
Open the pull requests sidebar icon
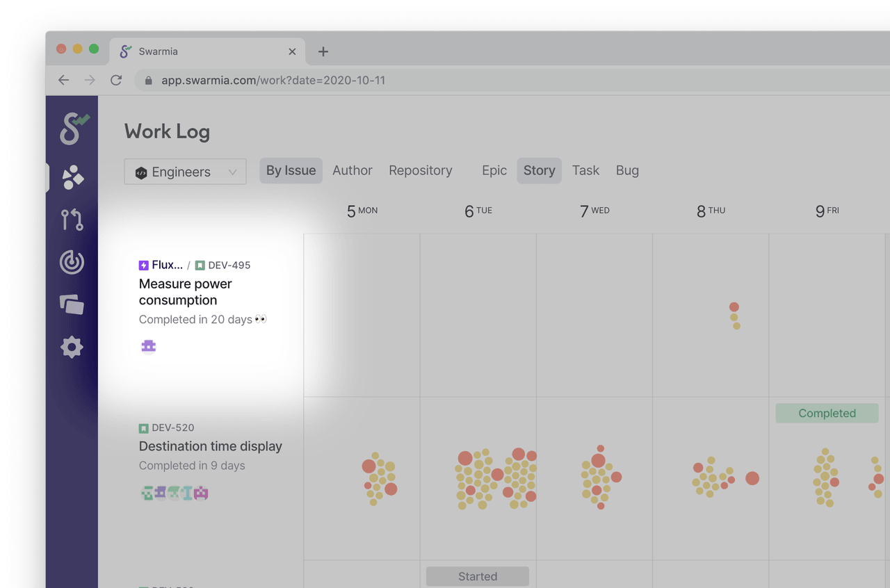(72, 220)
